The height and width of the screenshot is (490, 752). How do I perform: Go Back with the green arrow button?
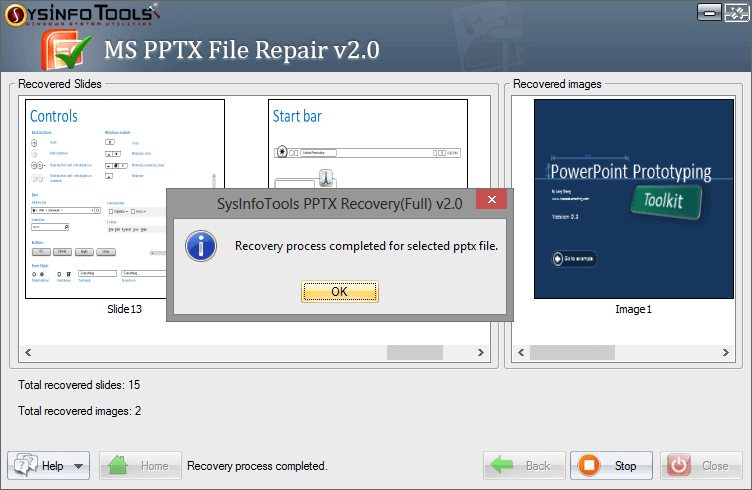coord(524,466)
